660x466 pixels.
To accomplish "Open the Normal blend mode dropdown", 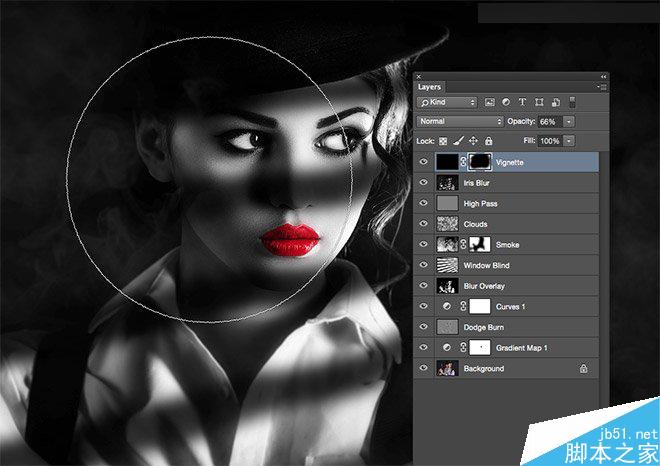I will [460, 121].
